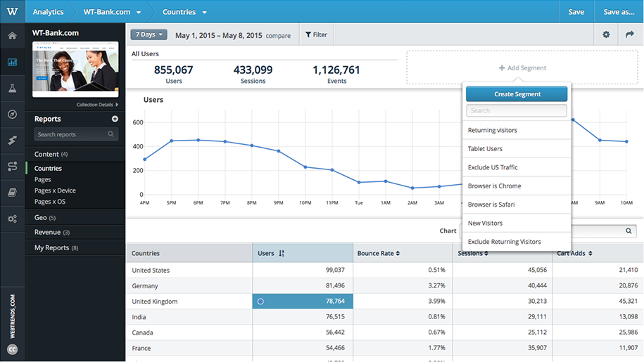The image size is (644, 362).
Task: Open the Pages report
Action: 43,179
